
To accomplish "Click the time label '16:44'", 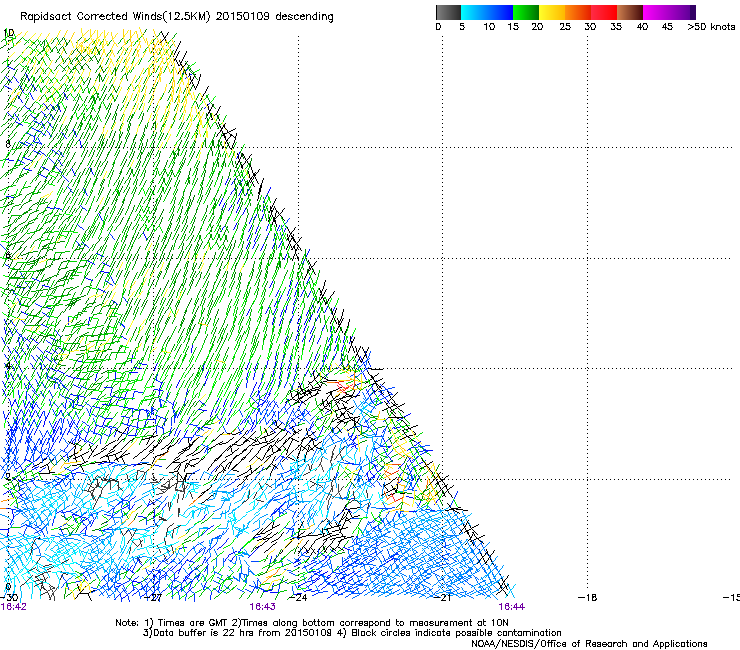I will [x=512, y=607].
